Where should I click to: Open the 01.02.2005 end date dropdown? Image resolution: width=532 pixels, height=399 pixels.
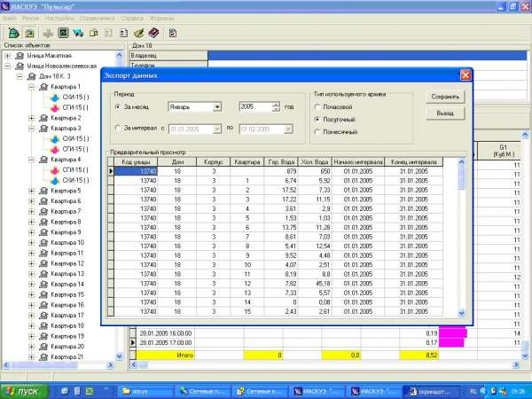[x=288, y=129]
